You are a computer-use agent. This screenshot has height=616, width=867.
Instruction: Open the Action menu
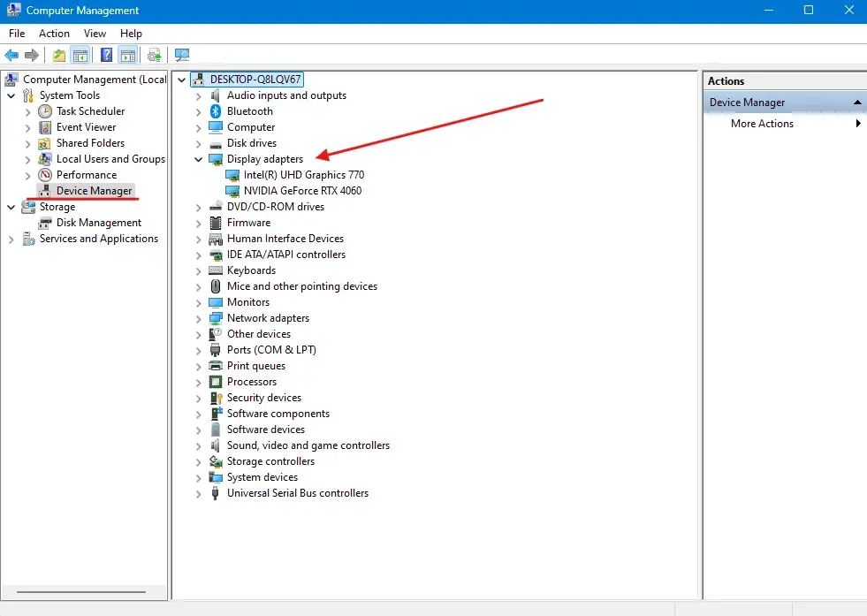click(x=54, y=34)
